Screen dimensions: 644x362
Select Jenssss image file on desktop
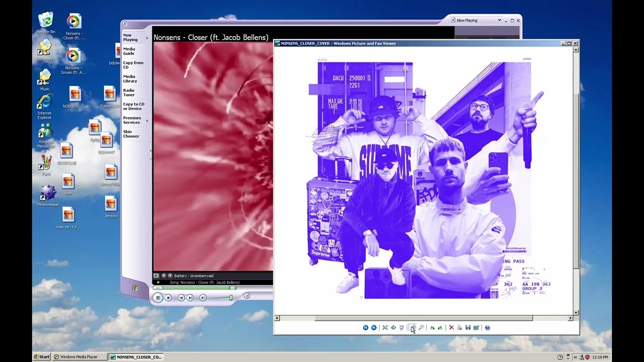point(111,207)
